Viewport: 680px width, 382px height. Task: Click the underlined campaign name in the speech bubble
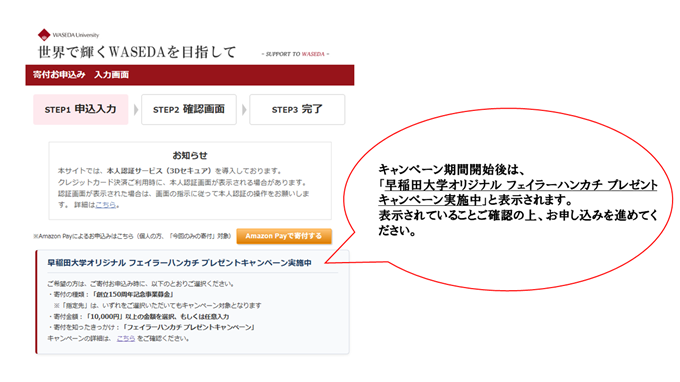(518, 192)
